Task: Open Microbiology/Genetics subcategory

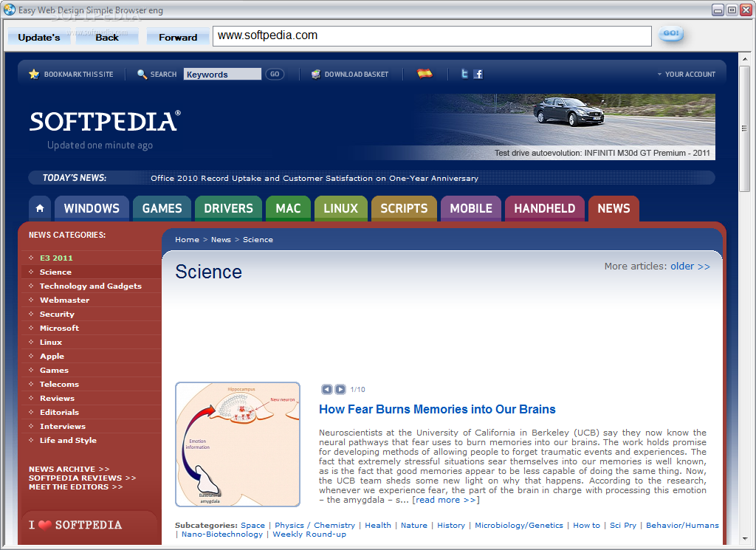Action: click(519, 526)
